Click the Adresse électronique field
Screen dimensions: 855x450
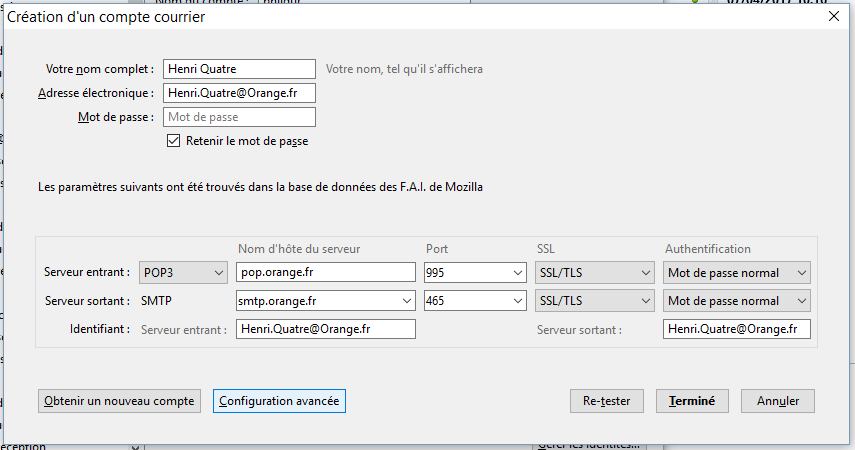point(239,93)
